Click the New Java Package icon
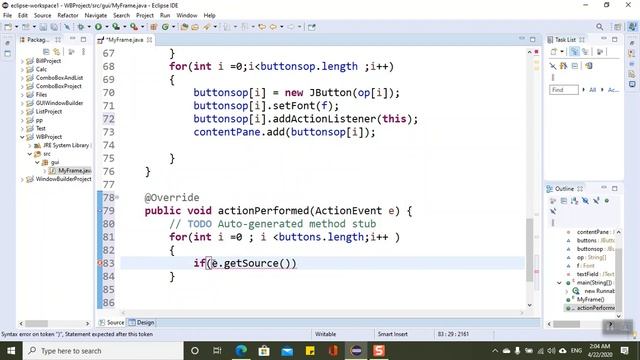The width and height of the screenshot is (640, 360). pyautogui.click(x=153, y=27)
